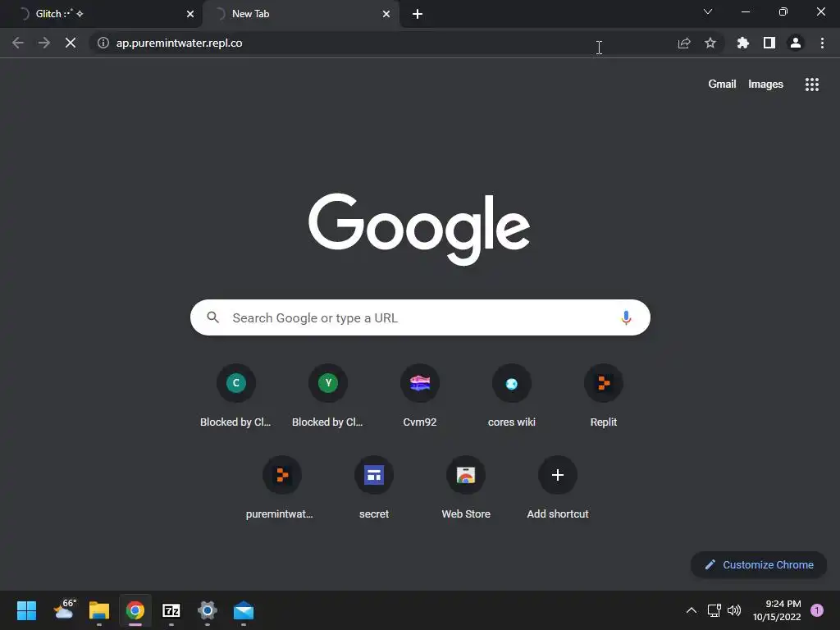Open clock and date 9:24 PM
840x630 pixels.
(x=777, y=610)
